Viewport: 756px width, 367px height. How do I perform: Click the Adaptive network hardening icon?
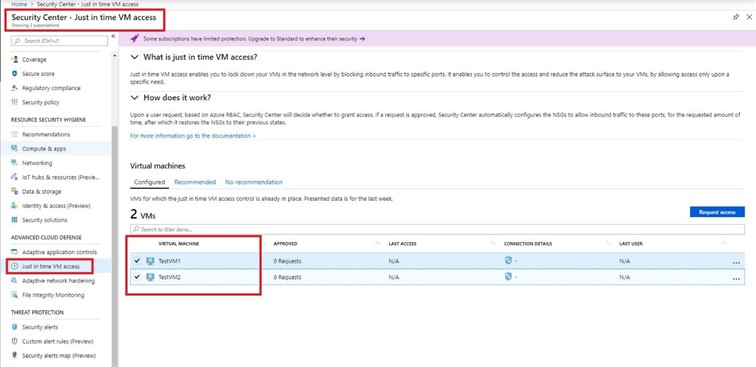click(x=14, y=281)
